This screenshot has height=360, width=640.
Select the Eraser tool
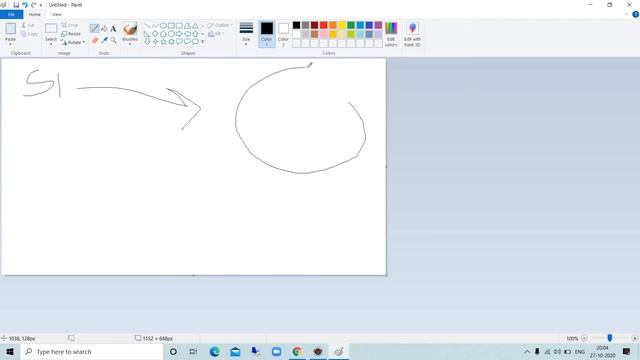point(95,40)
